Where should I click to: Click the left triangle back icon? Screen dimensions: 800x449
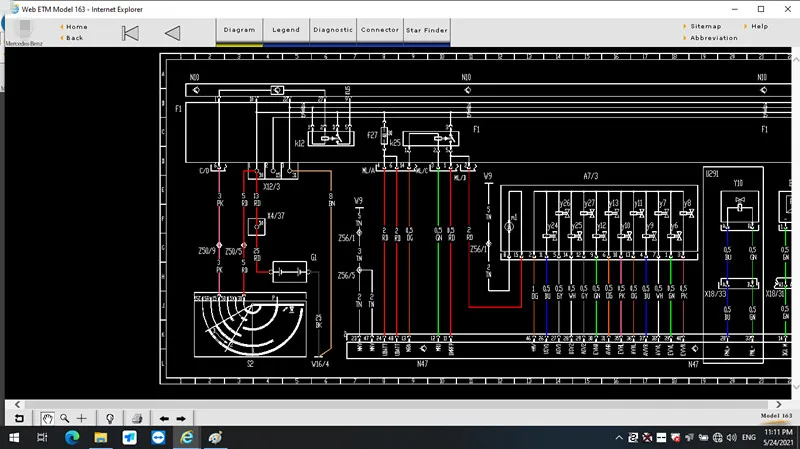pos(172,32)
